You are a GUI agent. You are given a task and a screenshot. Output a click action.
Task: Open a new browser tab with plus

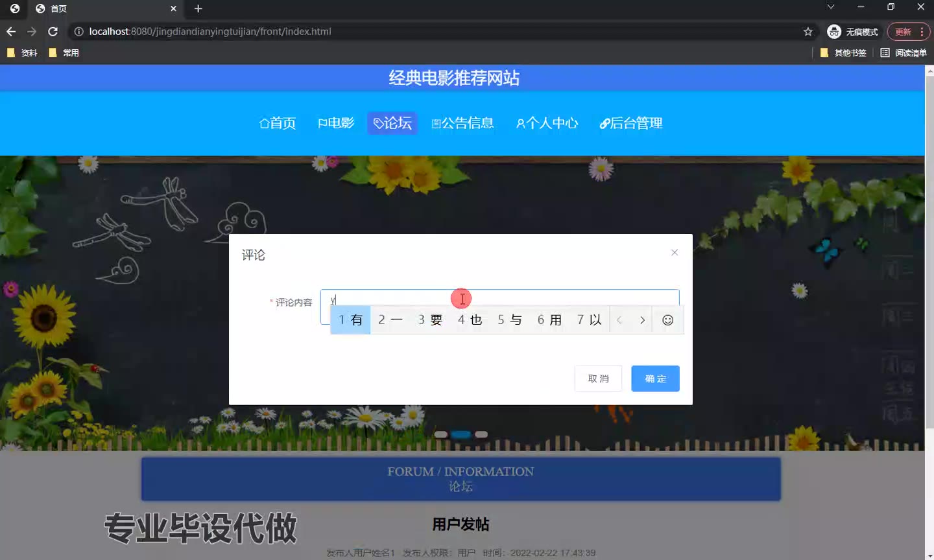click(x=198, y=8)
